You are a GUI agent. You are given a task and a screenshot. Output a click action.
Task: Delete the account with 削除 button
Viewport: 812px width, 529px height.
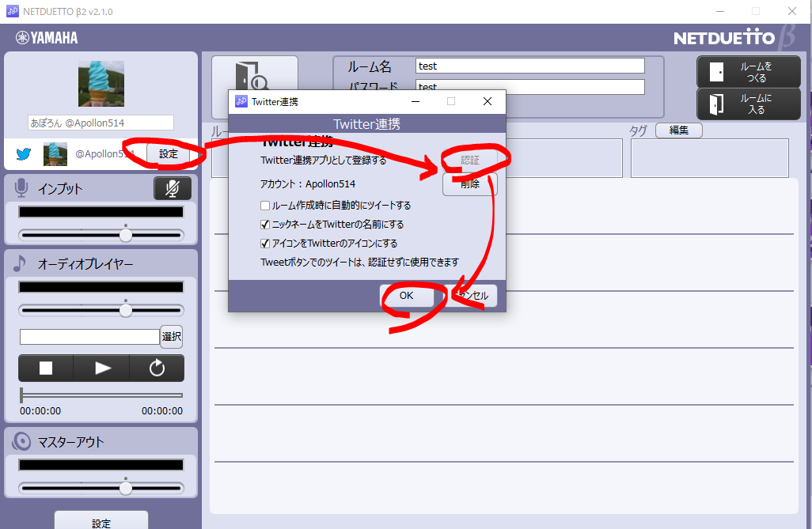(x=469, y=183)
